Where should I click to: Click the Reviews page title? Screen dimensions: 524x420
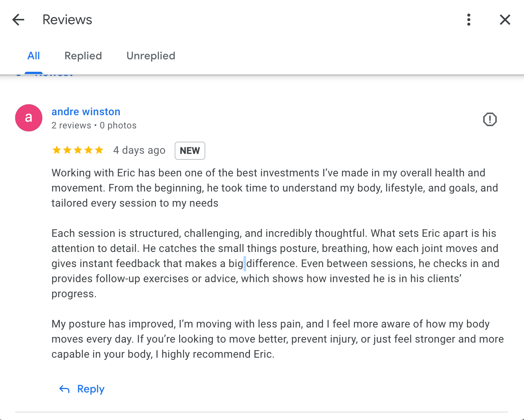tap(67, 20)
